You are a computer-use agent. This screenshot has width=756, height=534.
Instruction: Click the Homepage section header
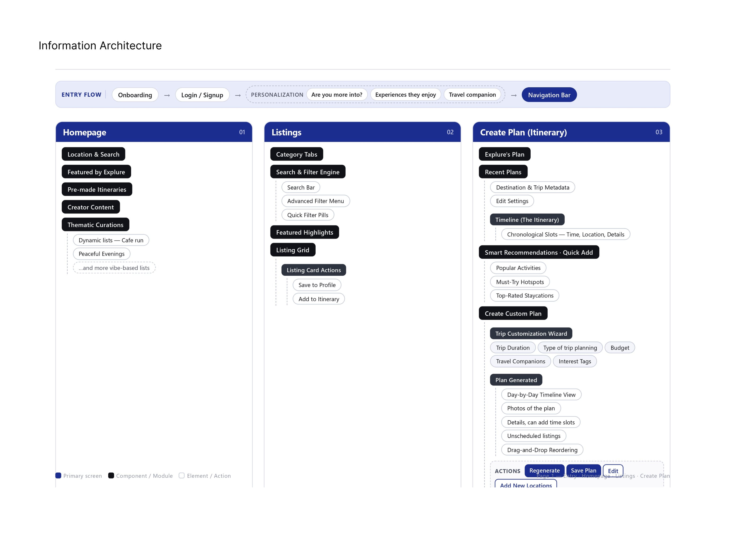(154, 132)
